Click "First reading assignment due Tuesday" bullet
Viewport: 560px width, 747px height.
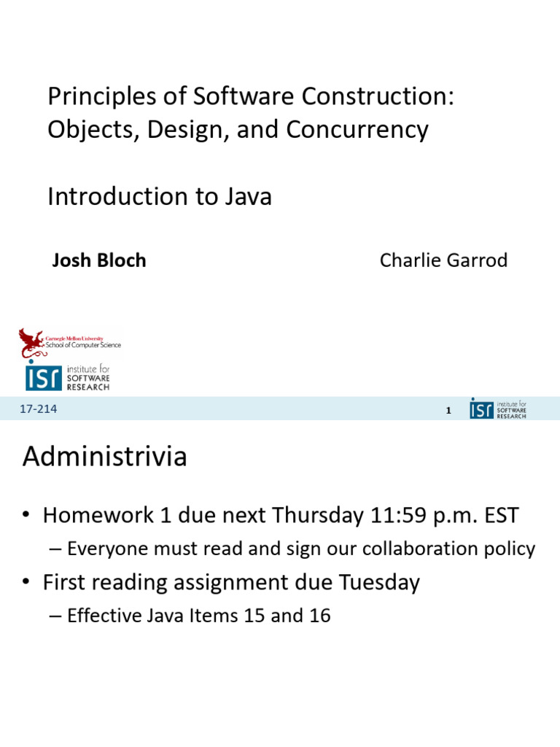(231, 583)
